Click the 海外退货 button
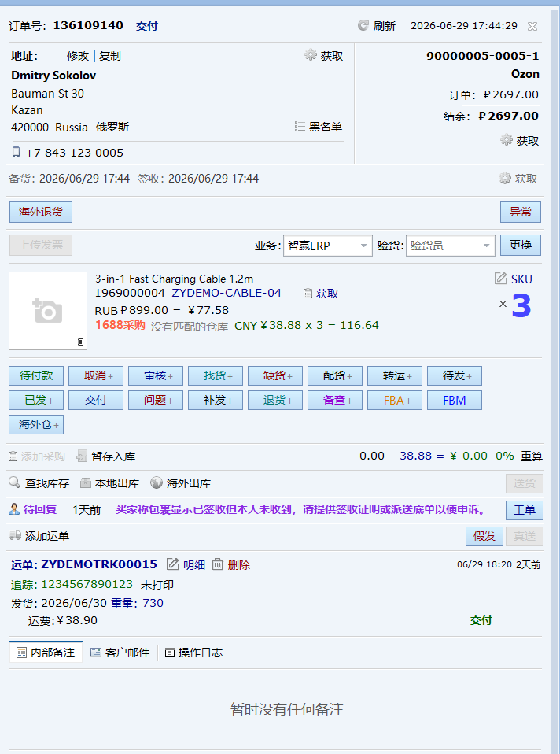 (x=41, y=212)
